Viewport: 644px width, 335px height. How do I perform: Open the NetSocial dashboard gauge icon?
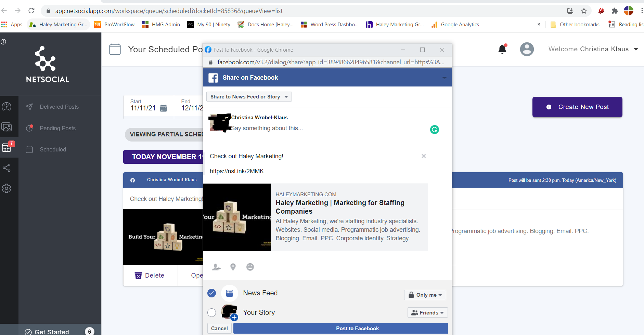(x=7, y=106)
